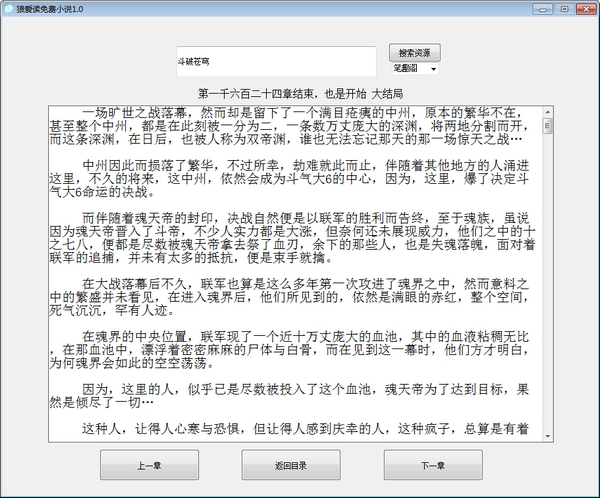
Task: Open the 笔趣阁 source dropdown
Action: 415,69
